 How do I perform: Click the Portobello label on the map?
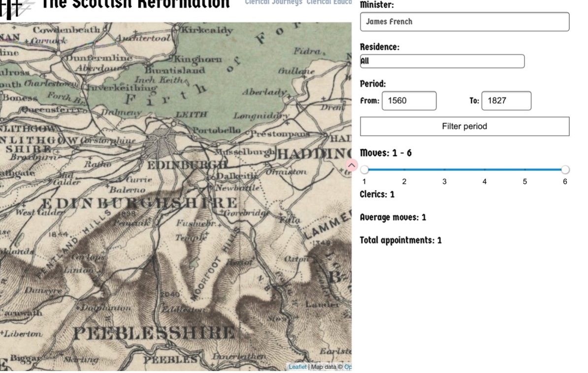pos(216,130)
